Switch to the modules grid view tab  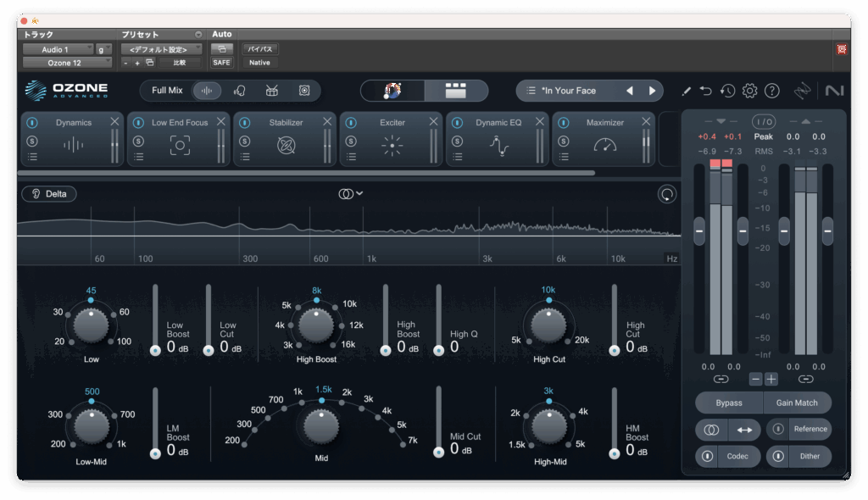(456, 91)
